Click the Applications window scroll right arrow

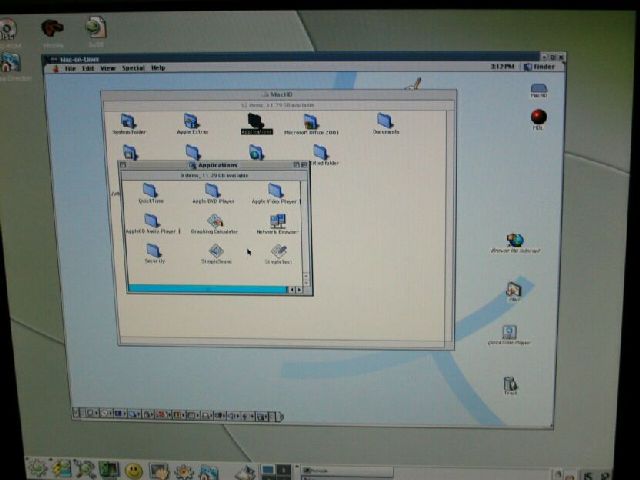click(299, 289)
